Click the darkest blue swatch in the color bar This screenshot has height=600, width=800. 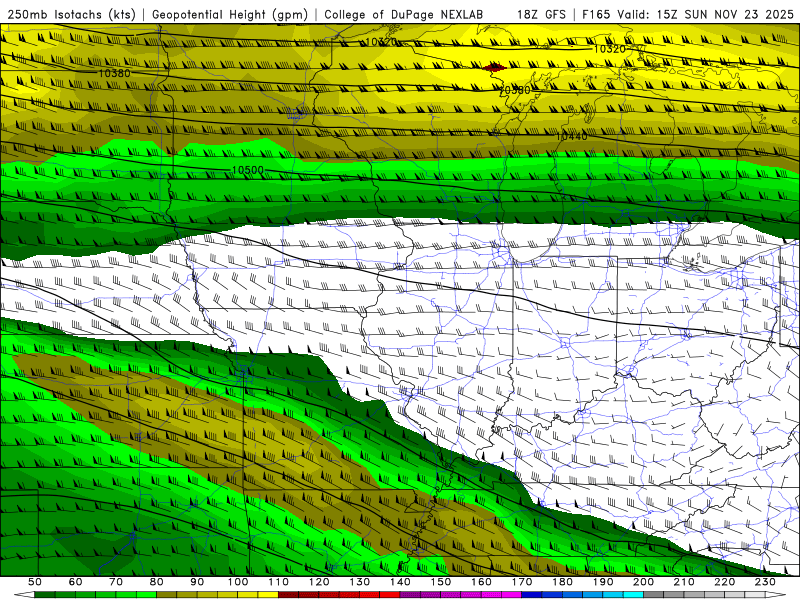click(532, 594)
